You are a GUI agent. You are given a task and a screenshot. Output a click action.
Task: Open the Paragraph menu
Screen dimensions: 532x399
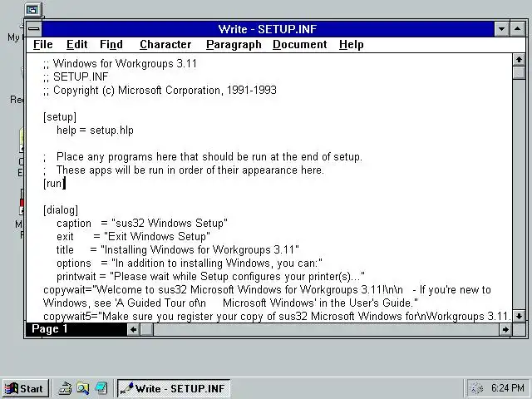234,45
